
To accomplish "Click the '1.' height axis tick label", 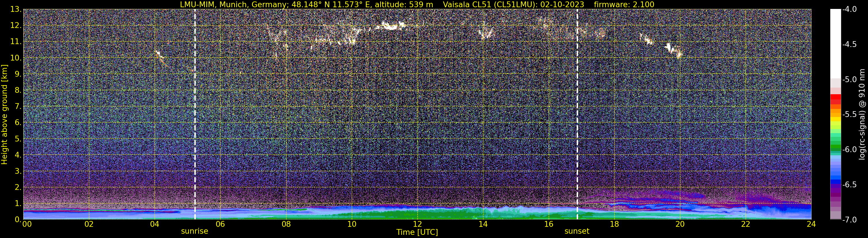I will click(18, 204).
